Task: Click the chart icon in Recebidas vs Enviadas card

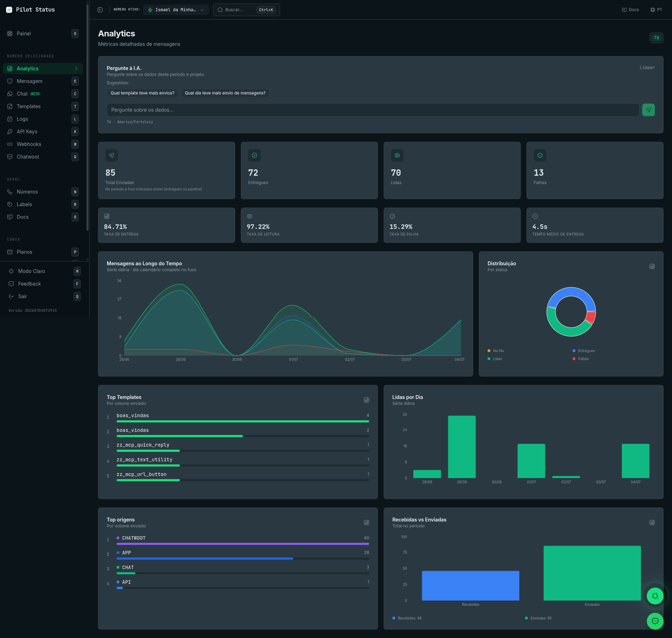Action: point(652,523)
